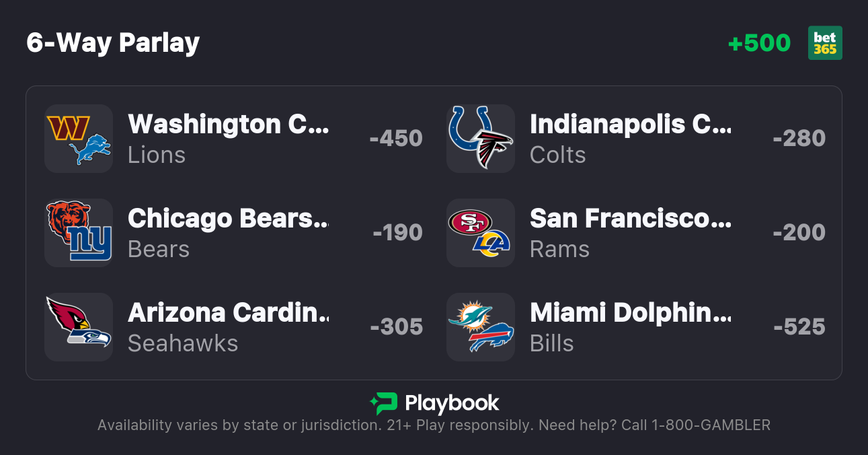Screen dimensions: 868x455
Task: Select the Seahawks -305 odds
Action: pyautogui.click(x=396, y=327)
